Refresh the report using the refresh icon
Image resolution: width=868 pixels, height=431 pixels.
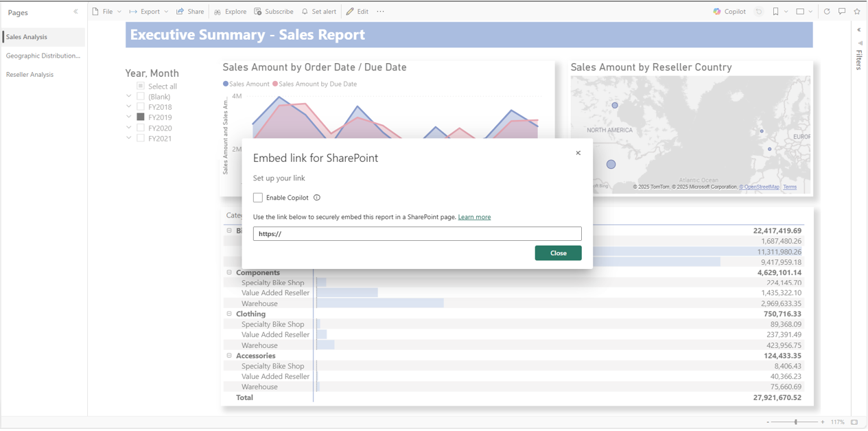tap(826, 11)
